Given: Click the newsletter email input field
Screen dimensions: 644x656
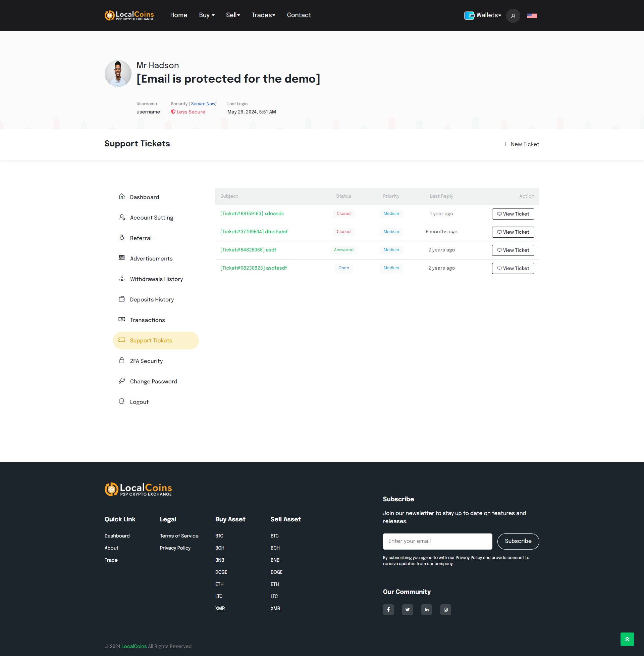Looking at the screenshot, I should [437, 541].
